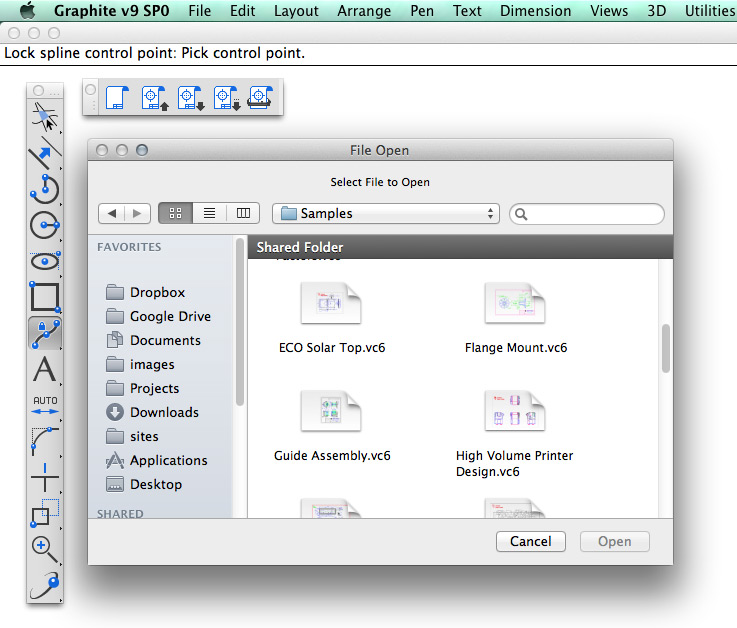Select the Selection arrow tool
Screen dimensions: 737x628
point(45,116)
